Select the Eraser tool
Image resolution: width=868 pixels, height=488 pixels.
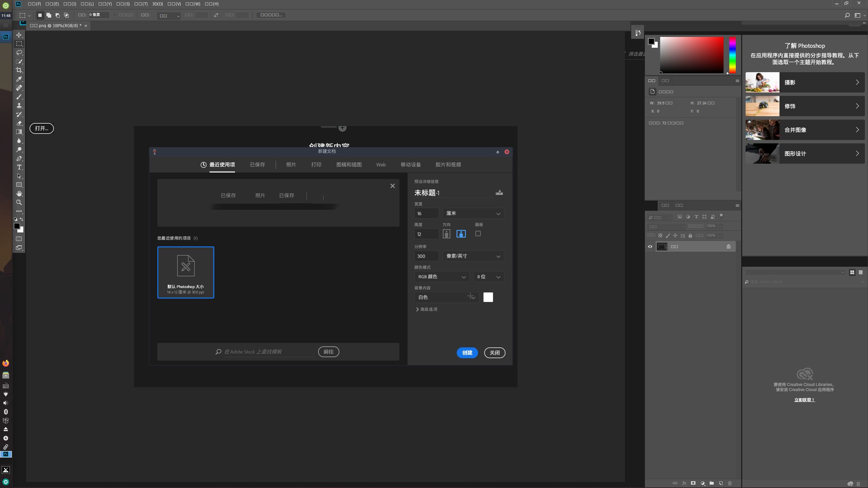(x=19, y=123)
